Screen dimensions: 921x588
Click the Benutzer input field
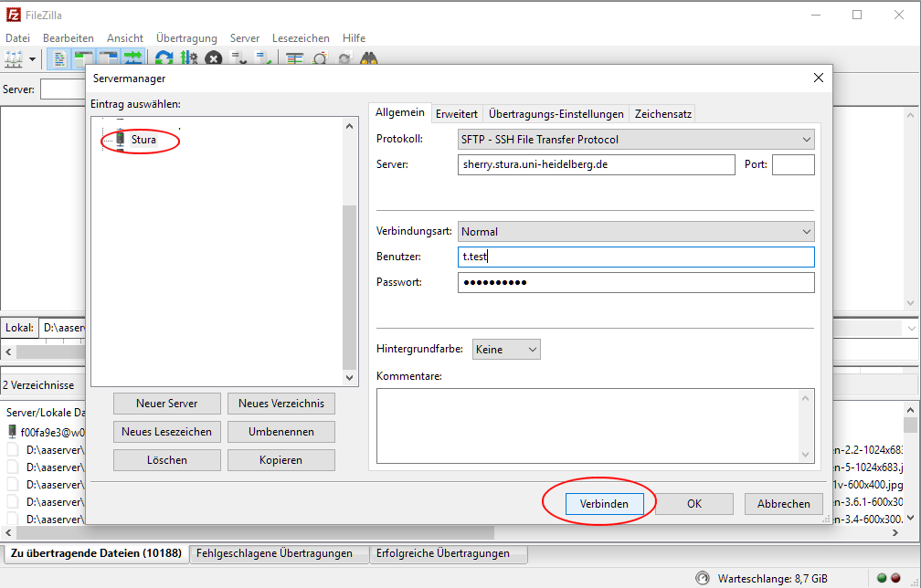636,257
